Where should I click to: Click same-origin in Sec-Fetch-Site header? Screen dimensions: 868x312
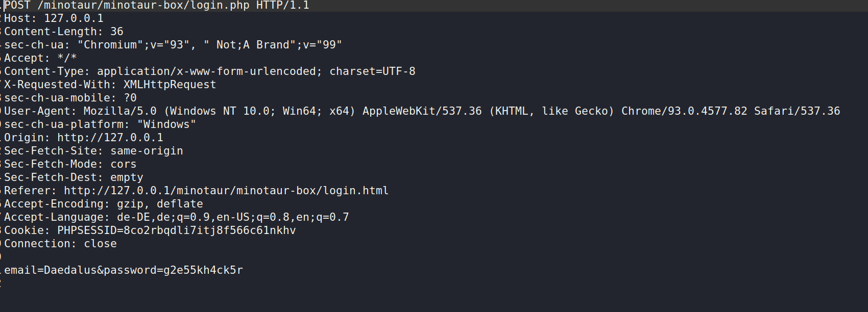click(147, 151)
